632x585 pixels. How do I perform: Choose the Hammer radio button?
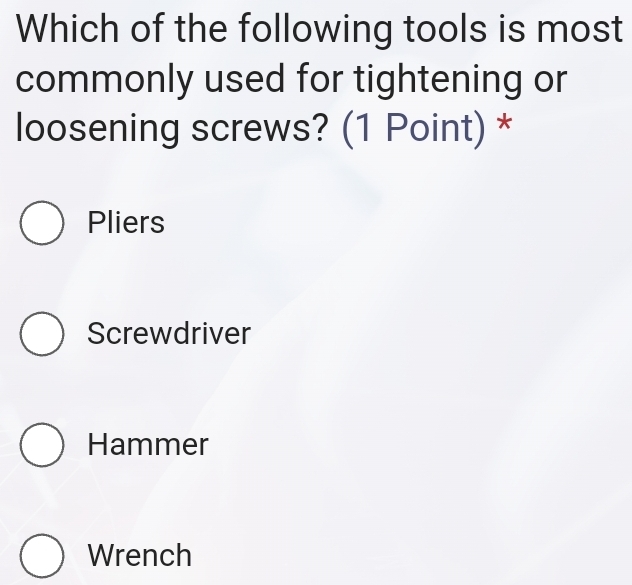point(42,445)
